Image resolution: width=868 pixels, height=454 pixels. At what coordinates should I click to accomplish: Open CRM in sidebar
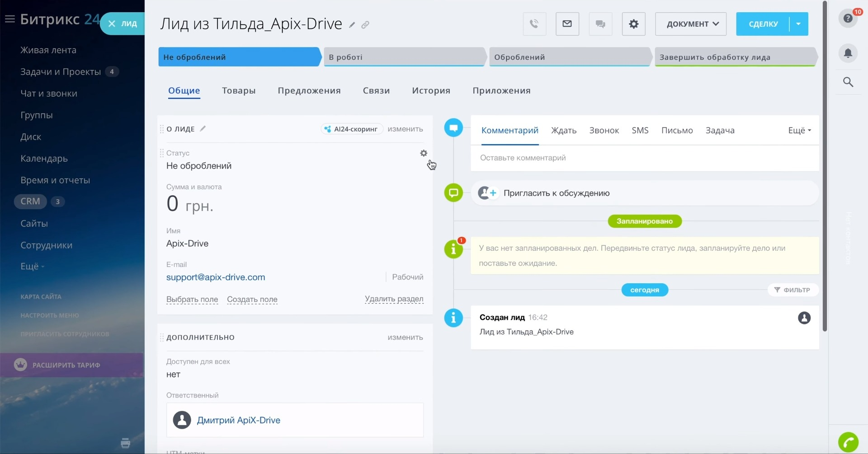[30, 201]
